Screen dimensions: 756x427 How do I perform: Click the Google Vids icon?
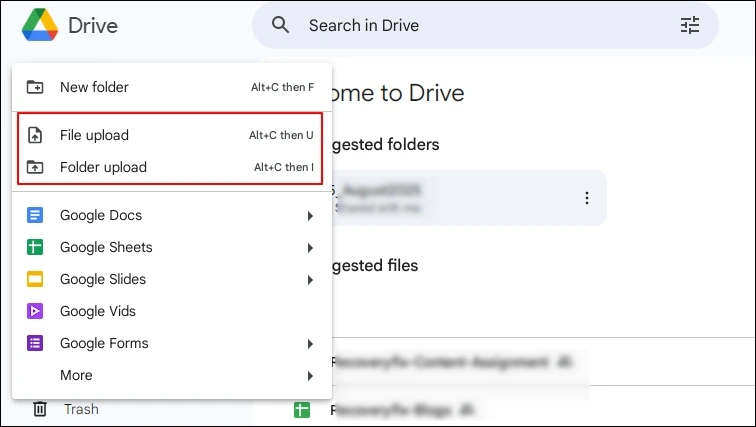35,311
